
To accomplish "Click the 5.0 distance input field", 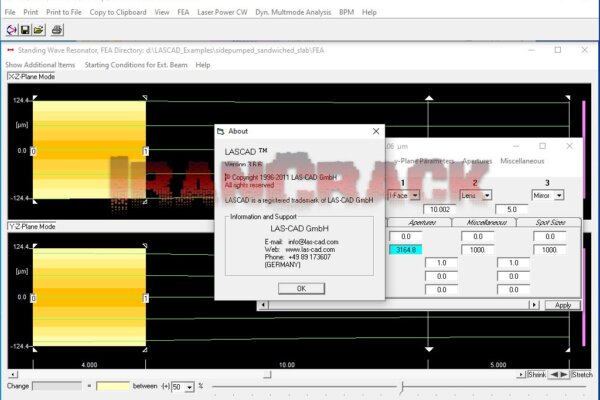I will 512,209.
